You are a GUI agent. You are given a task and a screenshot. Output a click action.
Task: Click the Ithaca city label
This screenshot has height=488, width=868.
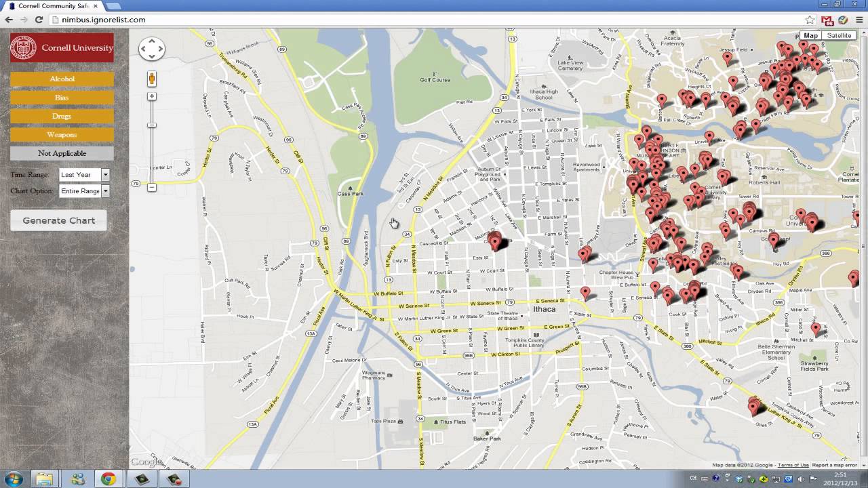point(544,309)
